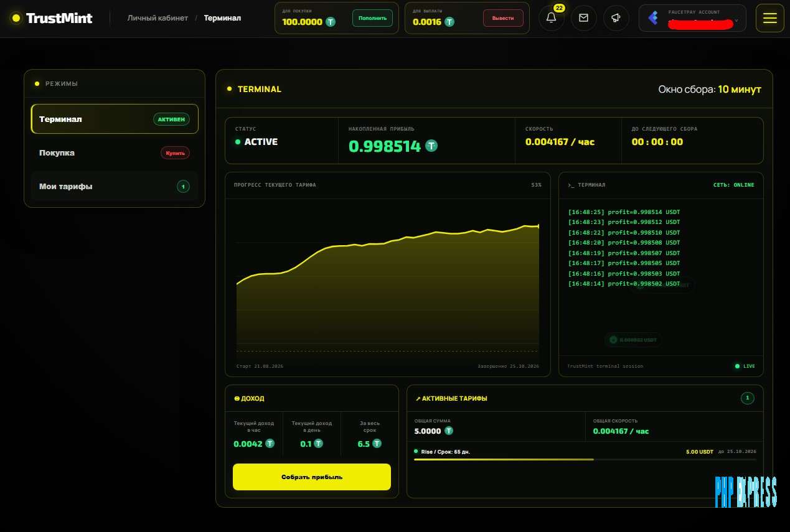Click the АКТИВЕН status badge
Screen dimensions: 790x532
click(171, 119)
